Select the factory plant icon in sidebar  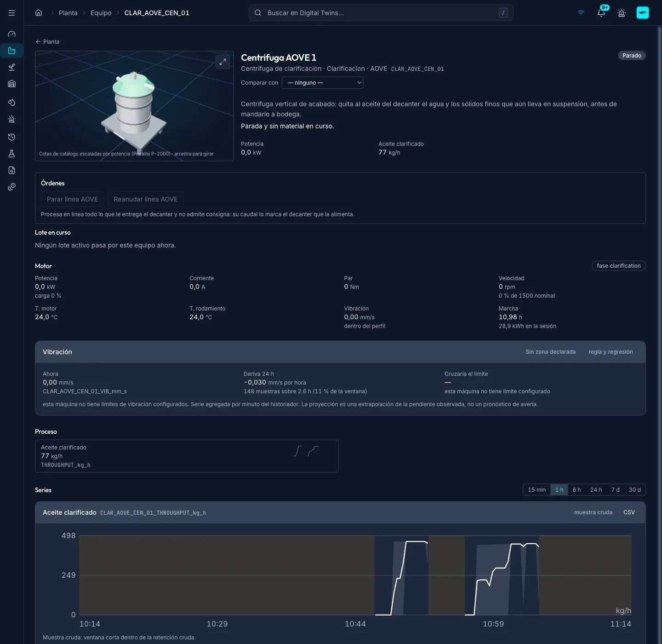click(11, 51)
